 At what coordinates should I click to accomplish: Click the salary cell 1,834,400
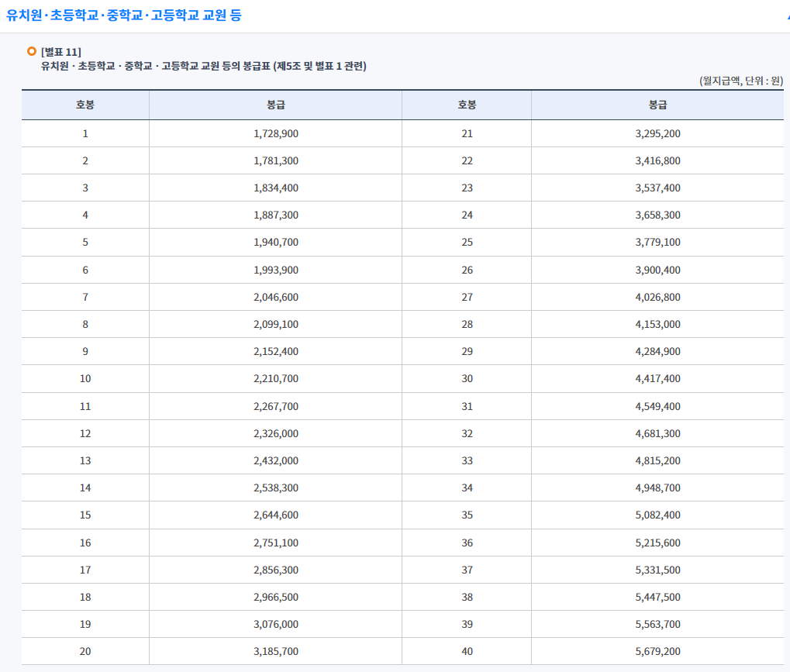(275, 188)
